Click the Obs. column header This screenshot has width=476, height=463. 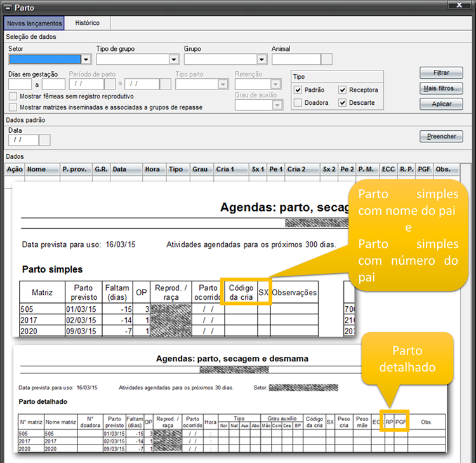(x=447, y=169)
